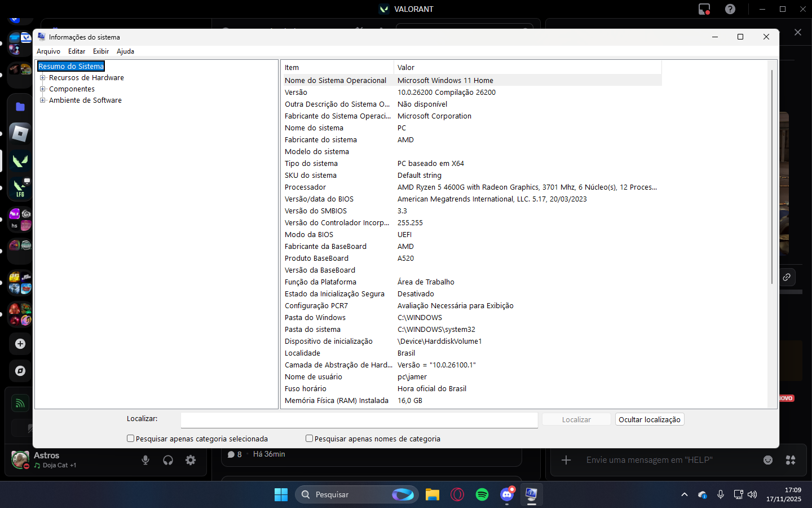This screenshot has width=812, height=508.
Task: Open Spotify from the taskbar
Action: 482,494
